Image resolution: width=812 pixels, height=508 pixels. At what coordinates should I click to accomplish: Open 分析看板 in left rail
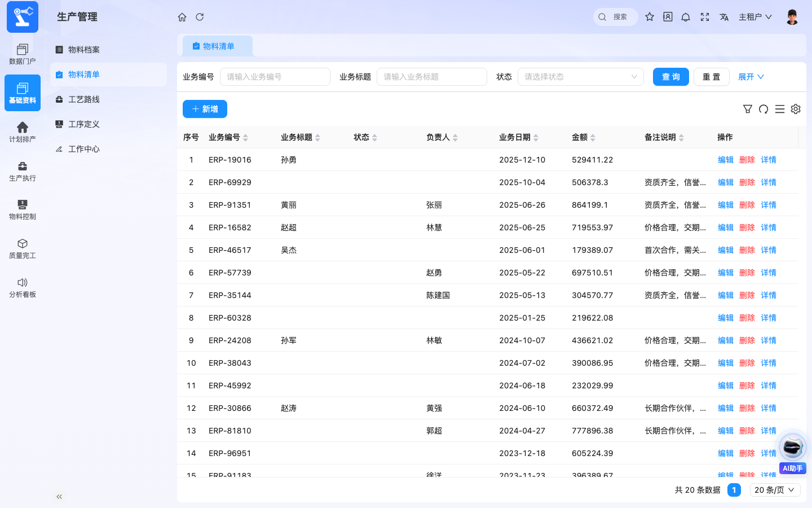click(x=23, y=287)
